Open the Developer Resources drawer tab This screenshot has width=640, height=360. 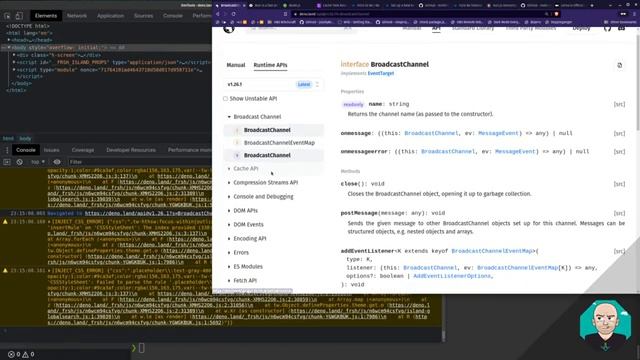131,150
